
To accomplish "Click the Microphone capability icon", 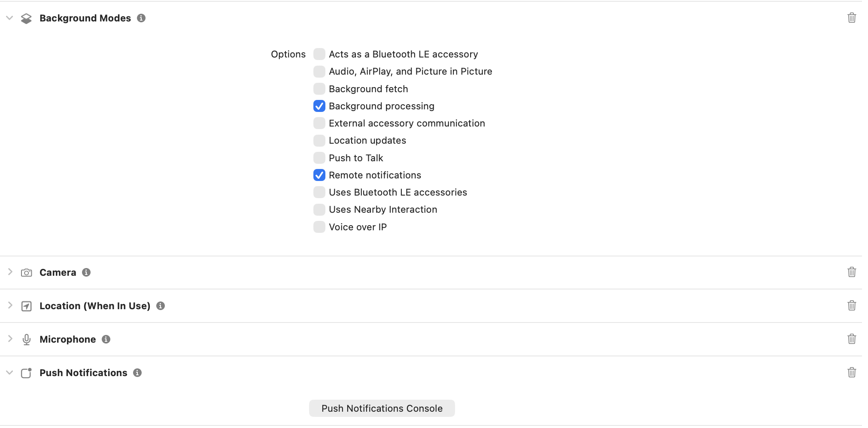I will [x=26, y=339].
